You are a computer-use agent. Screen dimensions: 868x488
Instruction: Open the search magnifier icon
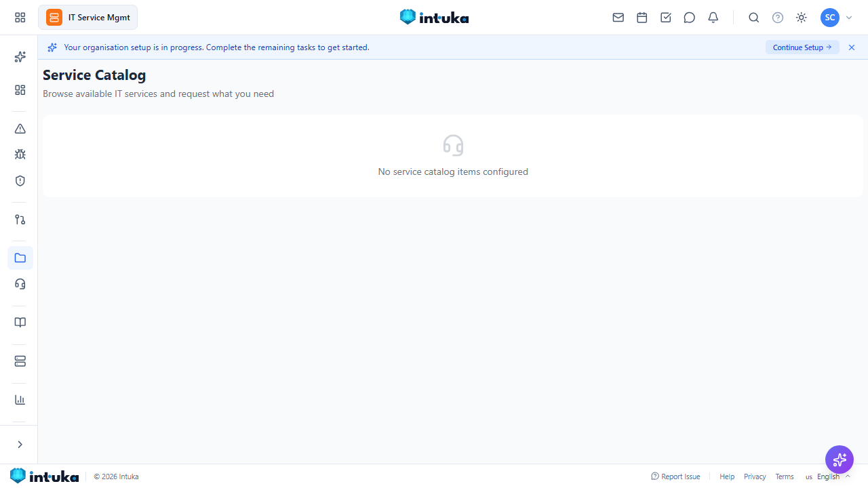(x=754, y=18)
